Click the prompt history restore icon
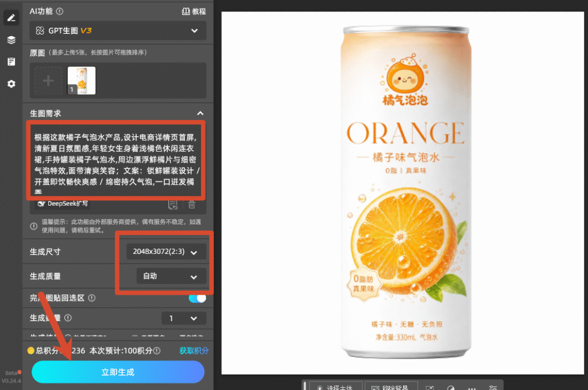 pos(173,204)
